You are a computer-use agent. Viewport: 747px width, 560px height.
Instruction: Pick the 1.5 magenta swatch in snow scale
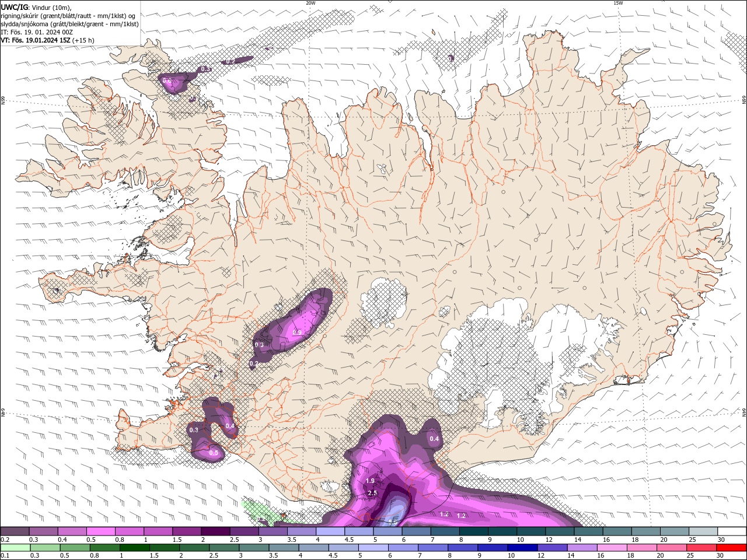pyautogui.click(x=187, y=531)
